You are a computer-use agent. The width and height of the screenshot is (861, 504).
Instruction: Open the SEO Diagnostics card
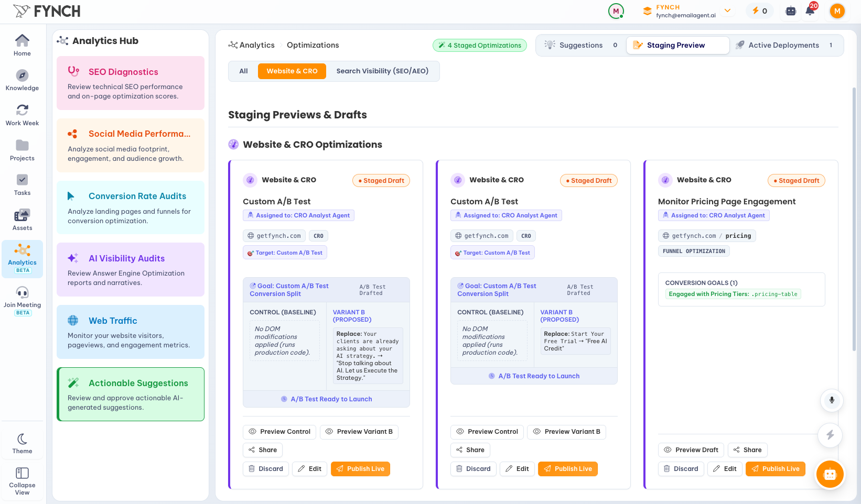131,83
